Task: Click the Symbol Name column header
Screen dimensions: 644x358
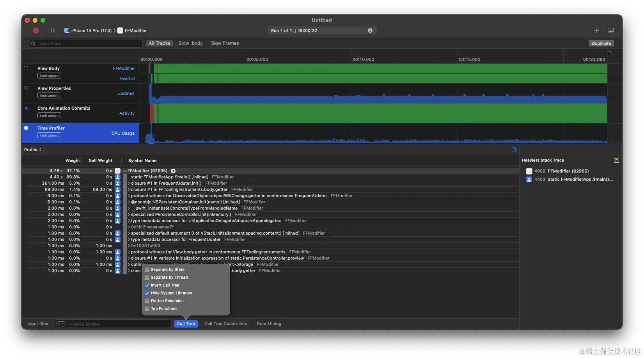Action: point(142,160)
